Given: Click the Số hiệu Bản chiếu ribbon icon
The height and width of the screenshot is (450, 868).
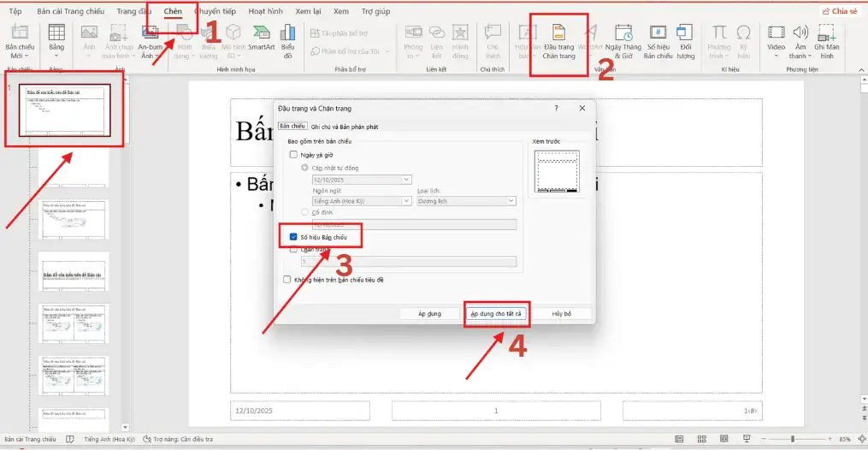Looking at the screenshot, I should (658, 41).
